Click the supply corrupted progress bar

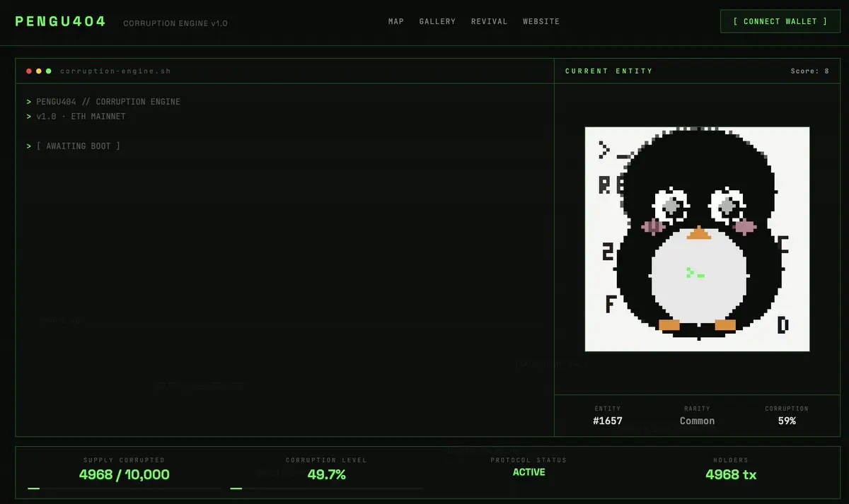[x=125, y=488]
